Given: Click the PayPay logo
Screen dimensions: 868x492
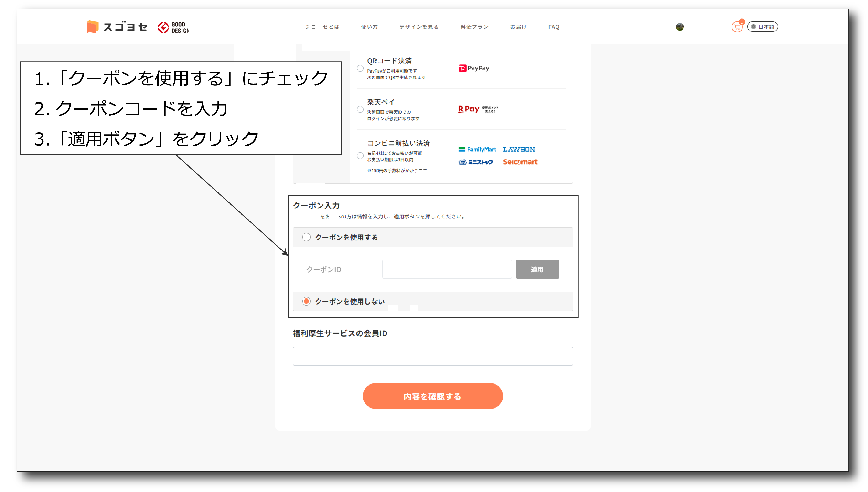Looking at the screenshot, I should (x=474, y=68).
